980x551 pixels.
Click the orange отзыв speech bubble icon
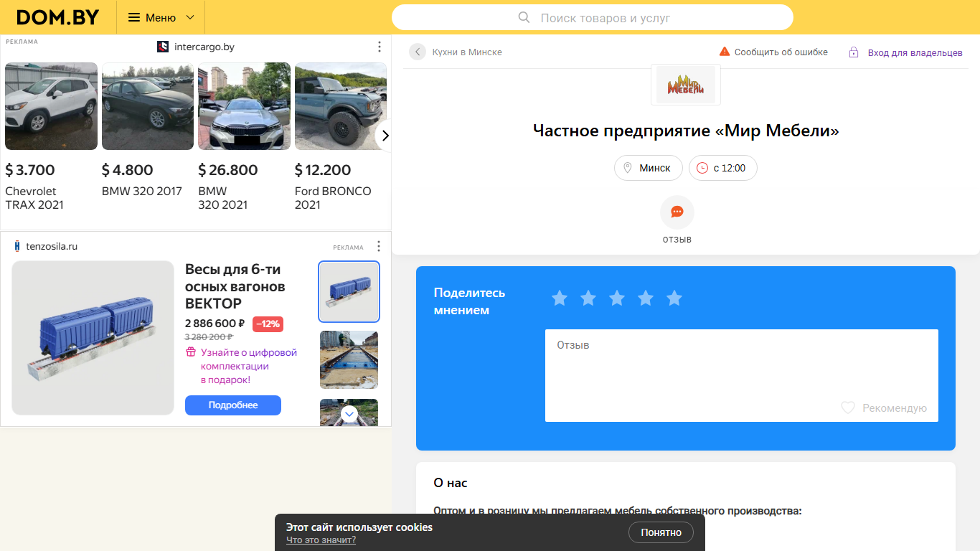click(x=677, y=212)
